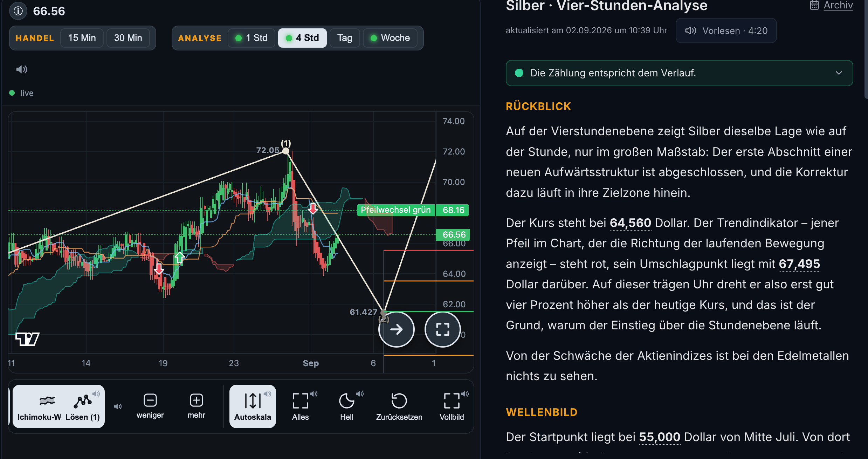The width and height of the screenshot is (868, 459).
Task: Click the chevron in the Zählung banner
Action: [x=839, y=73]
